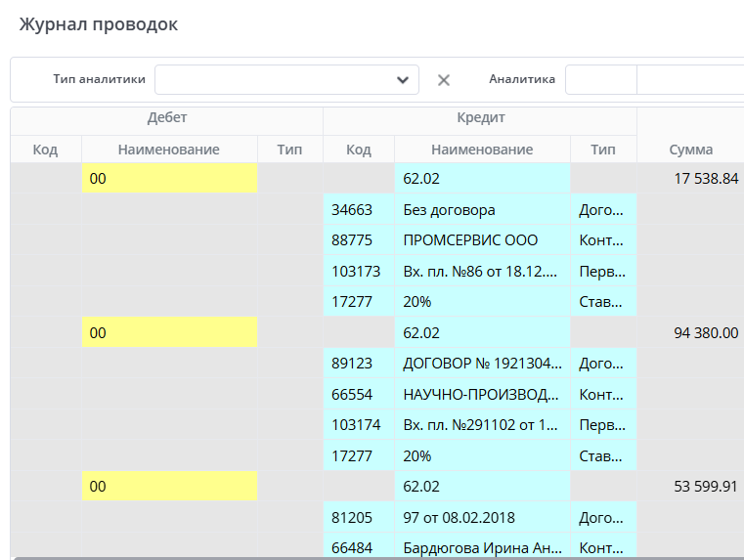
Task: Select the first yellow 00 debit cell
Action: pos(169,179)
